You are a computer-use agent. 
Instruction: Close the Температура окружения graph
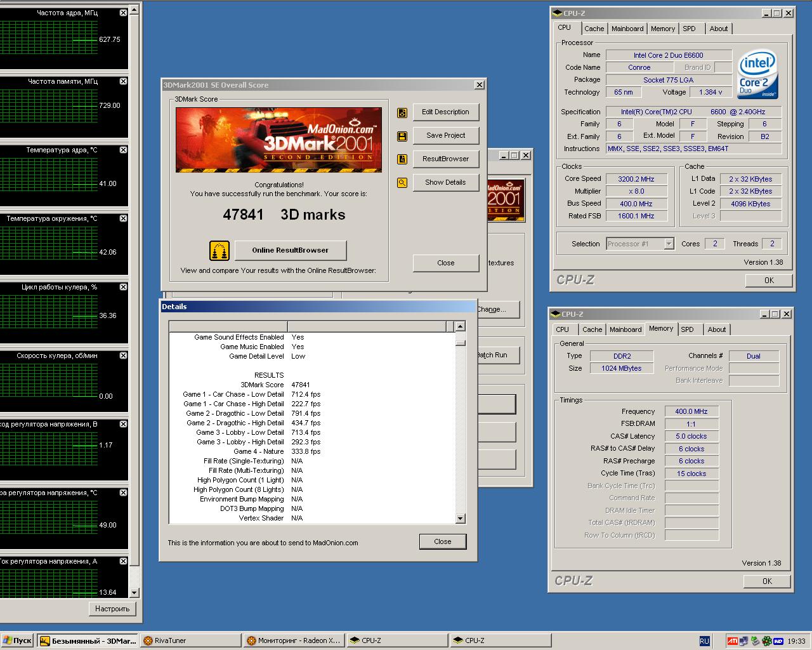click(123, 218)
